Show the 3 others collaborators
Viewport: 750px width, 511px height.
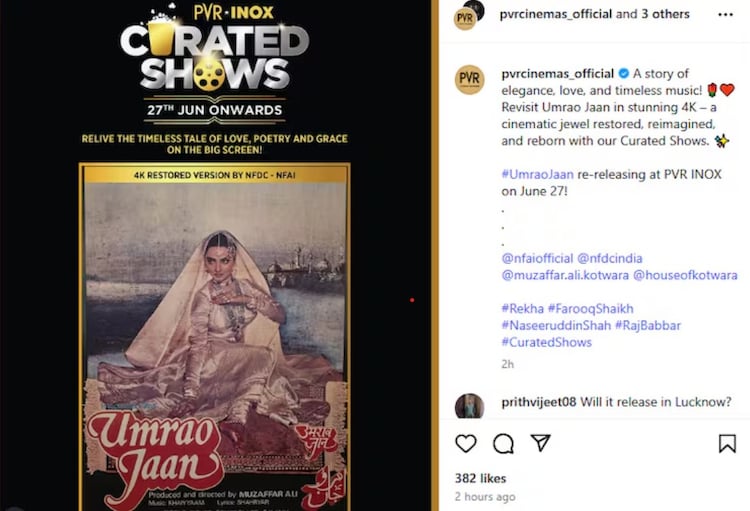click(665, 14)
